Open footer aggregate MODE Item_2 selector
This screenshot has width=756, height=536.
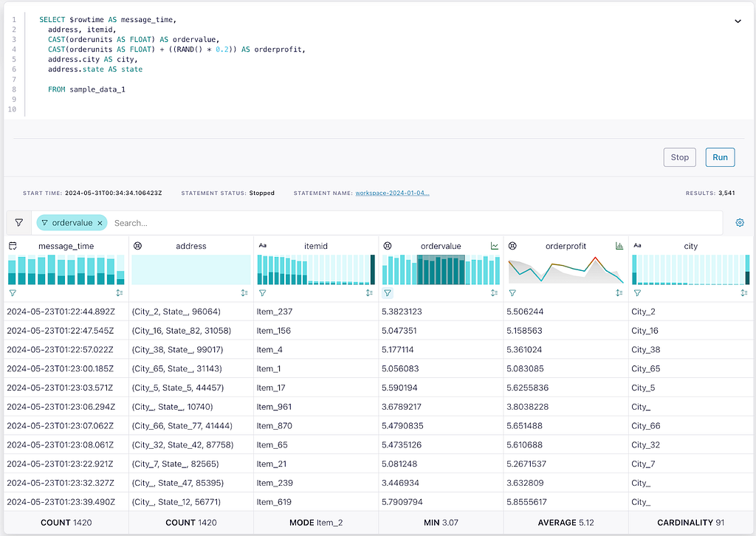[x=316, y=523]
